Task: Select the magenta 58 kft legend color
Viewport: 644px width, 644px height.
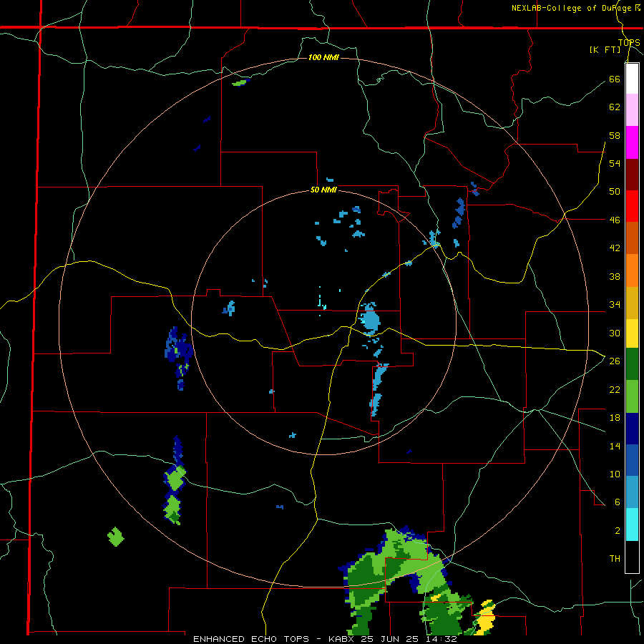Action: [632, 142]
